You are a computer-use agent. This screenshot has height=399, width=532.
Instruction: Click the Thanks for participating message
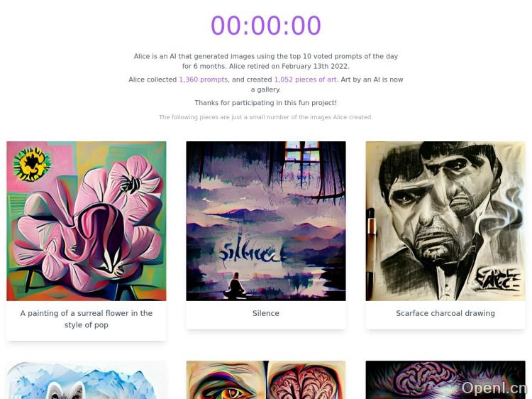coord(266,102)
